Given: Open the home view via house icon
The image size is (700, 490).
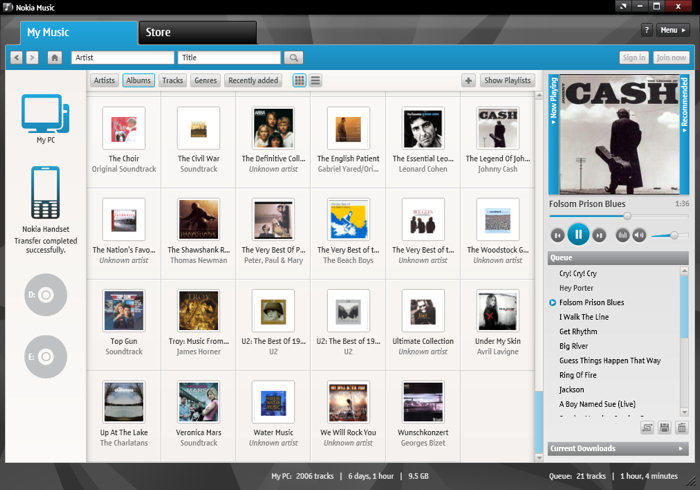Looking at the screenshot, I should click(55, 58).
